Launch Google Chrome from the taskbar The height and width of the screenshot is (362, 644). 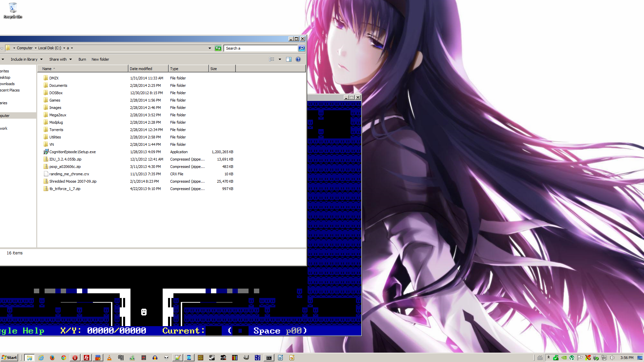pyautogui.click(x=63, y=358)
